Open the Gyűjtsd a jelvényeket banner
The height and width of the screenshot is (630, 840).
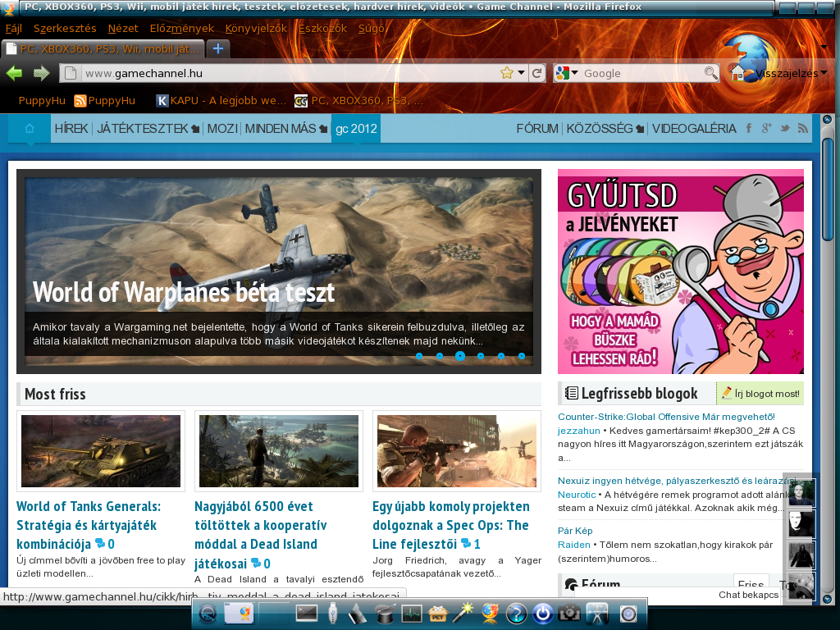click(680, 272)
